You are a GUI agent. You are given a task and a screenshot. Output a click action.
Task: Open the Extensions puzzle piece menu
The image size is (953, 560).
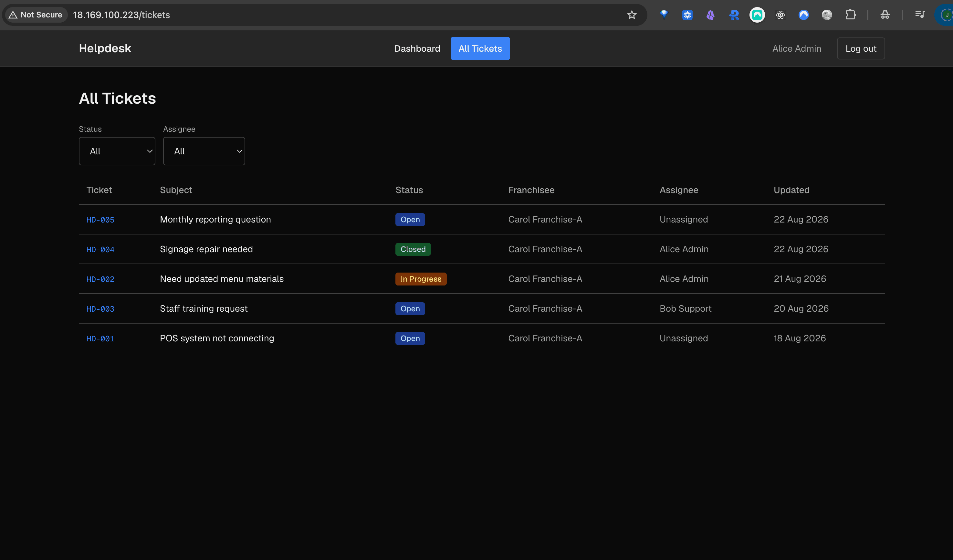pyautogui.click(x=850, y=15)
